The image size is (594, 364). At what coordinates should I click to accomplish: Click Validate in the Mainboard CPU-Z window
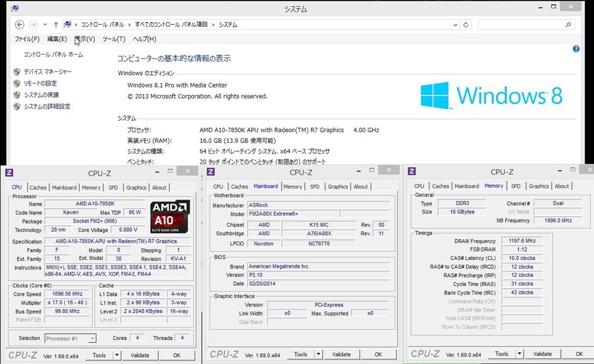(x=341, y=355)
